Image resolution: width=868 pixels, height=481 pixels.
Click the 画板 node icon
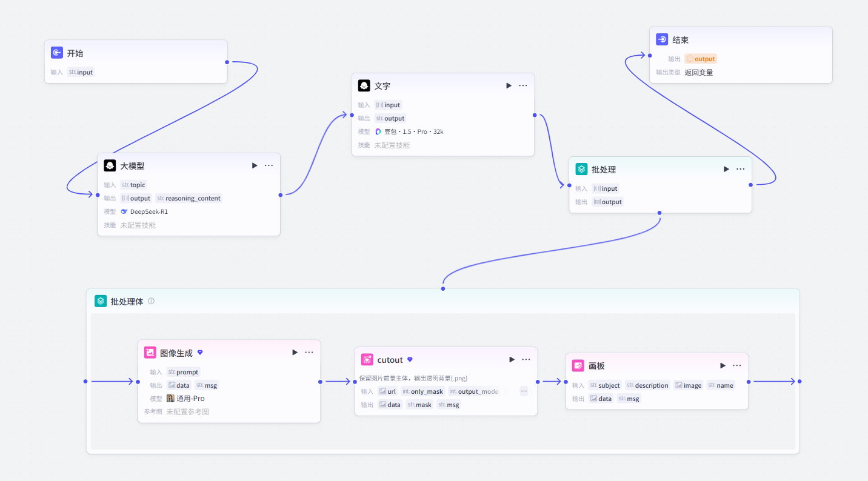click(578, 365)
